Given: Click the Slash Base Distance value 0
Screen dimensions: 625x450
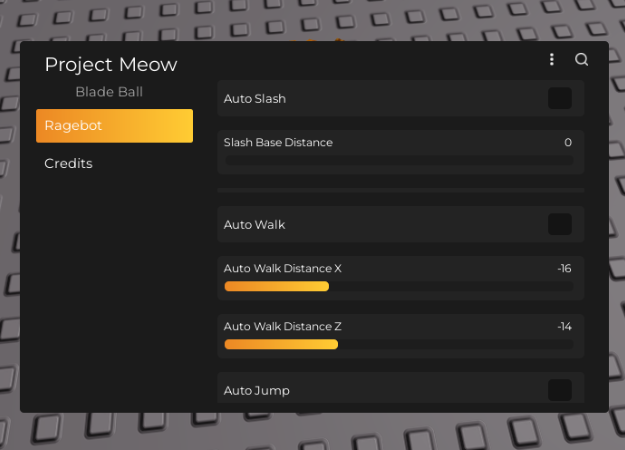Looking at the screenshot, I should coord(568,143).
